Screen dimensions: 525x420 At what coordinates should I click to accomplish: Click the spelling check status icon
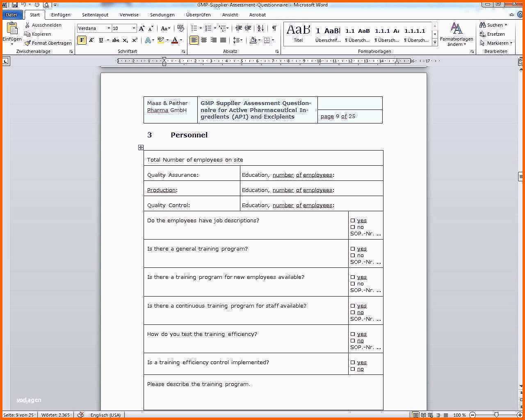click(81, 415)
